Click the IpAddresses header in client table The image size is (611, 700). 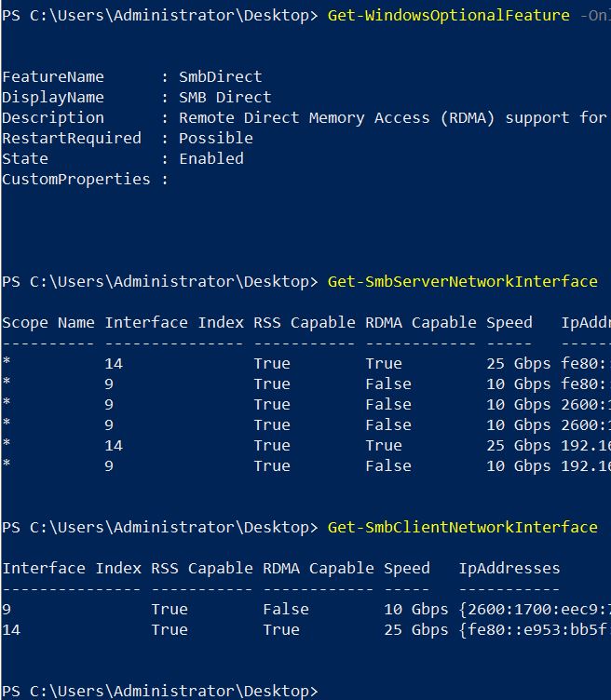509,568
